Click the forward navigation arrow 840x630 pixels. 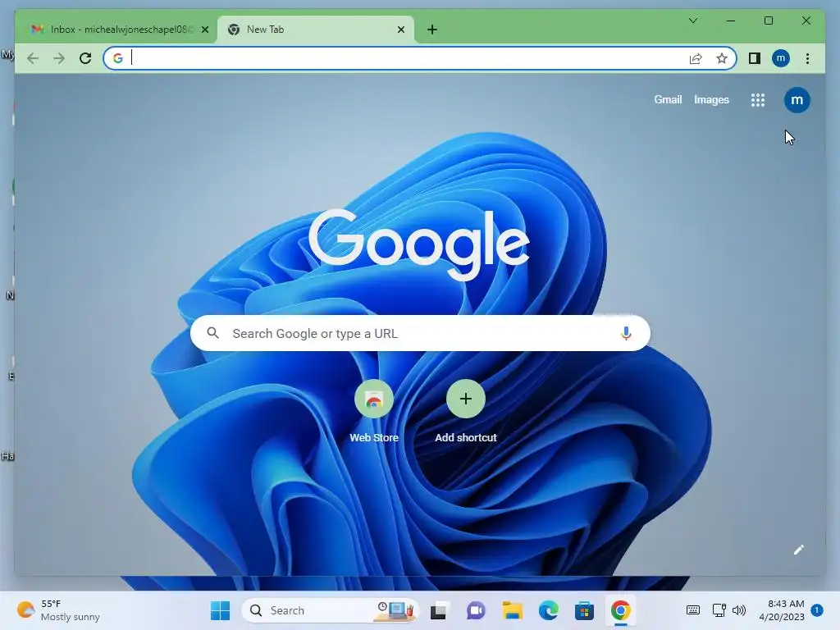tap(59, 58)
